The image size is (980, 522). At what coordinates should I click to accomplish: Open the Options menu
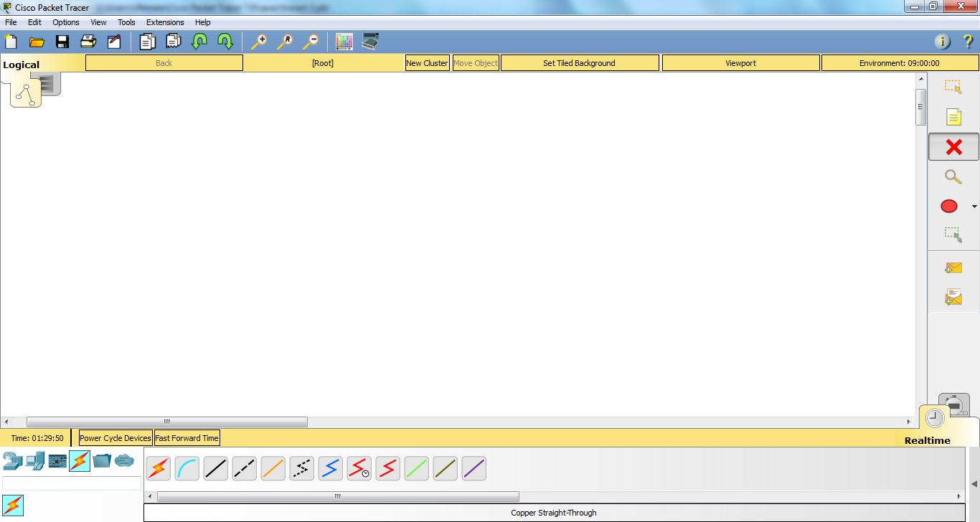(66, 22)
